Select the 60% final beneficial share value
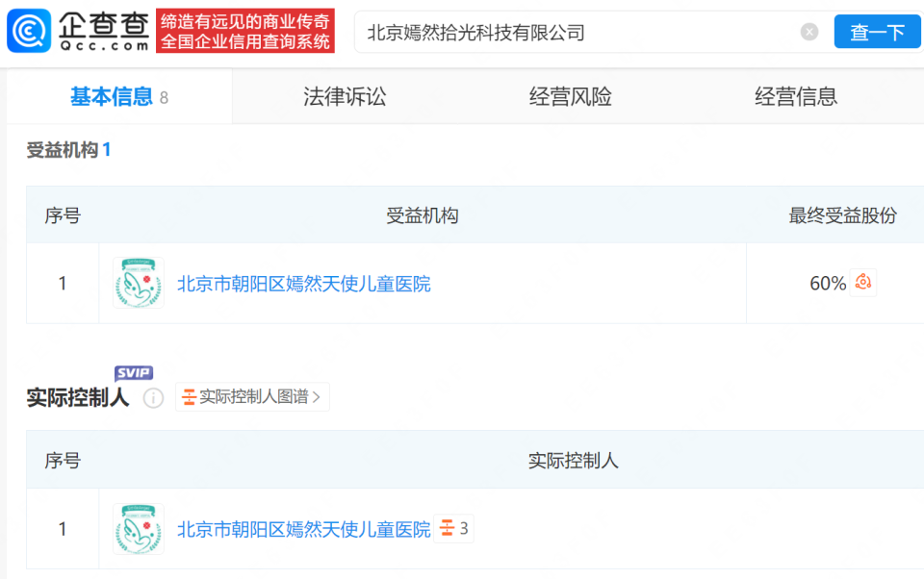This screenshot has width=924, height=579. click(828, 284)
